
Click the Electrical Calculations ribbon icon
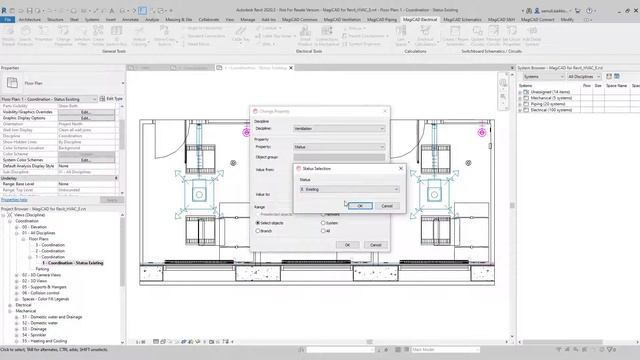[425, 35]
